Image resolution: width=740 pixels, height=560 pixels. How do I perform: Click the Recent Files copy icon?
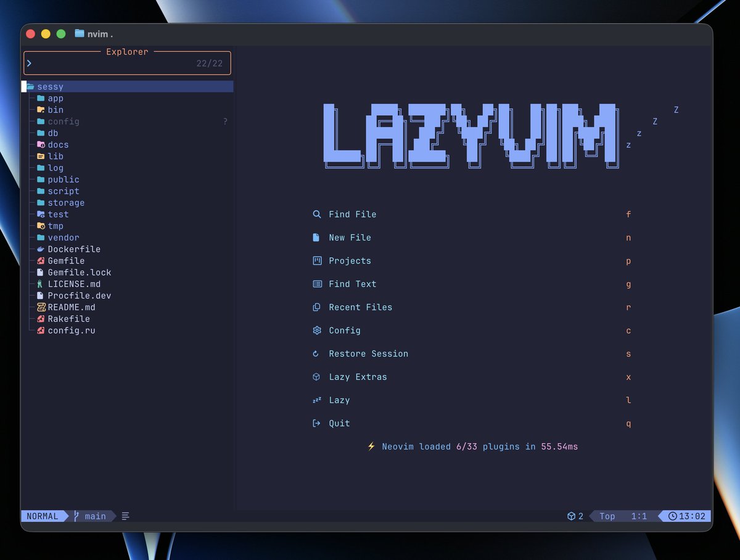click(x=317, y=307)
